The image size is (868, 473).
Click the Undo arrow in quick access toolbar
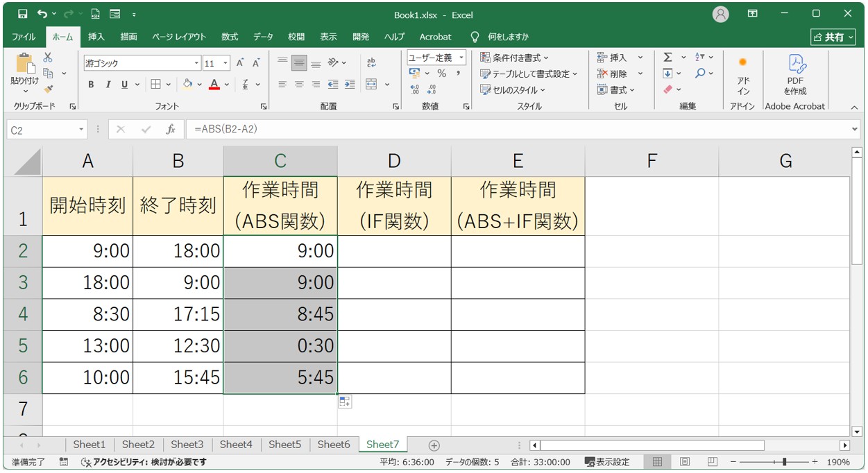(x=43, y=14)
